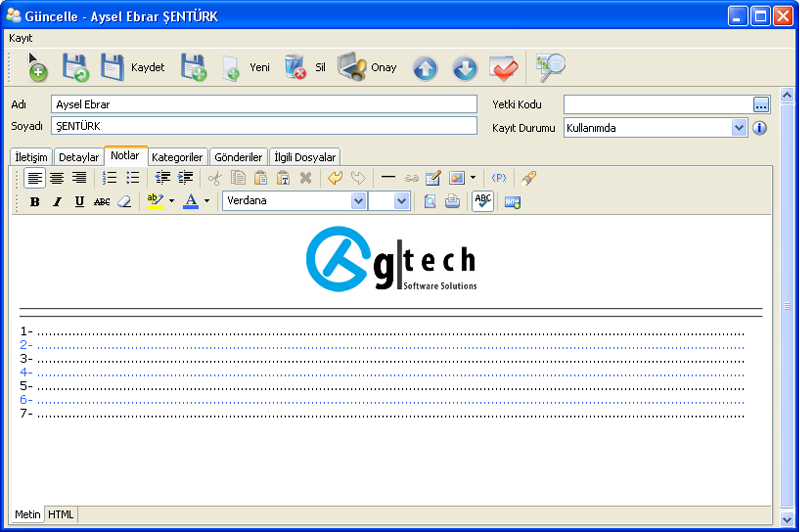
Task: Click the magnifier search icon in toolbar
Action: pos(551,68)
